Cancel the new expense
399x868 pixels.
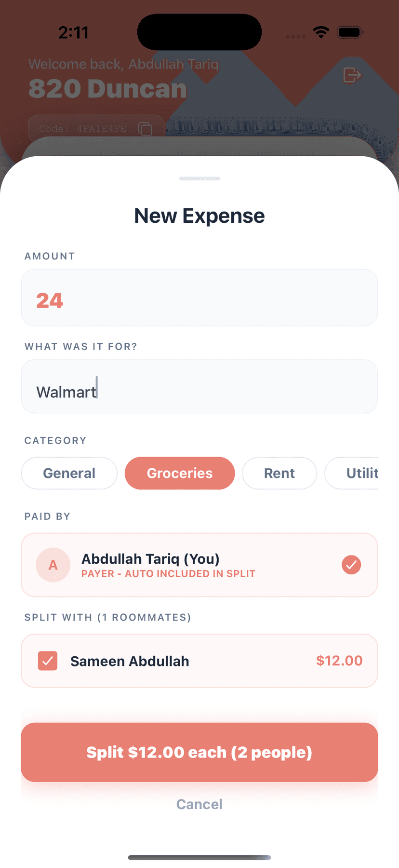coord(199,804)
